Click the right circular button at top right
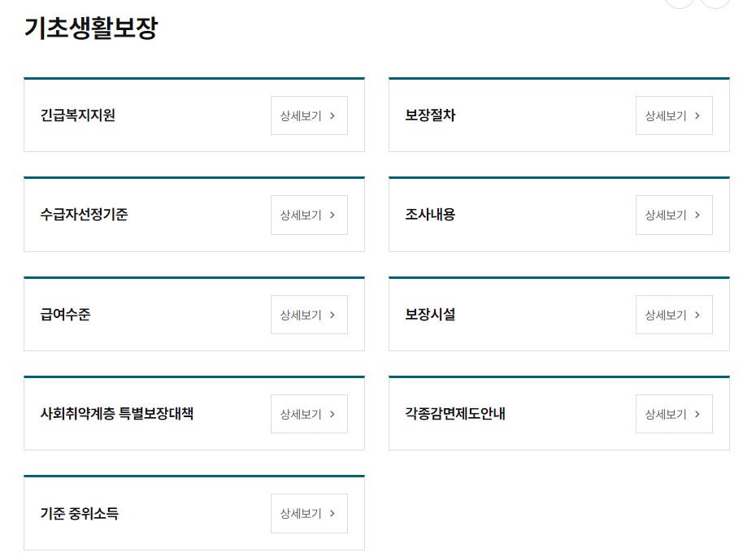The image size is (756, 557). click(x=714, y=2)
